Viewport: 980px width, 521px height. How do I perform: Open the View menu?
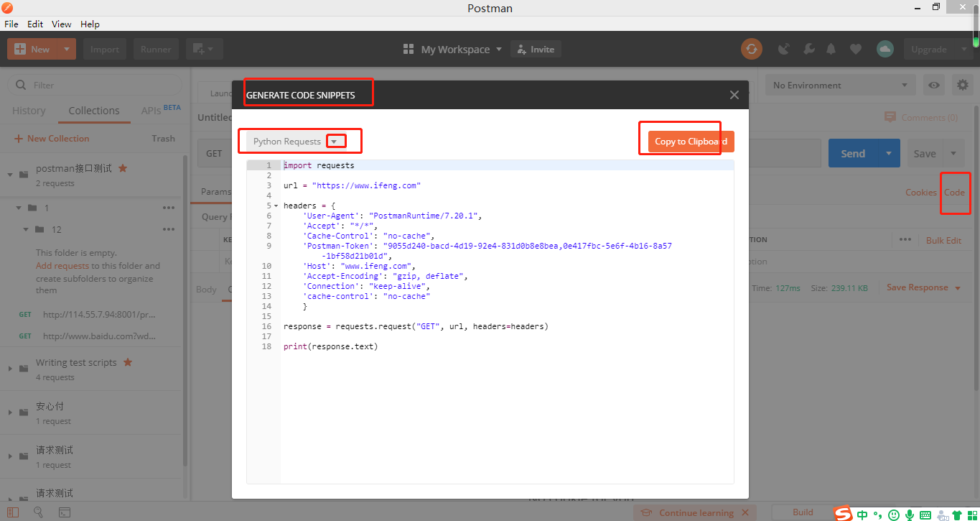62,24
